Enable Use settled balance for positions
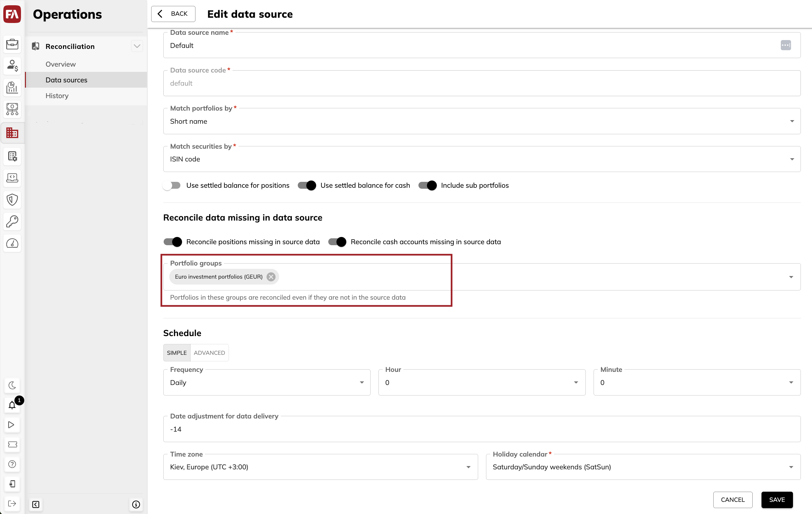The width and height of the screenshot is (812, 514). tap(172, 185)
